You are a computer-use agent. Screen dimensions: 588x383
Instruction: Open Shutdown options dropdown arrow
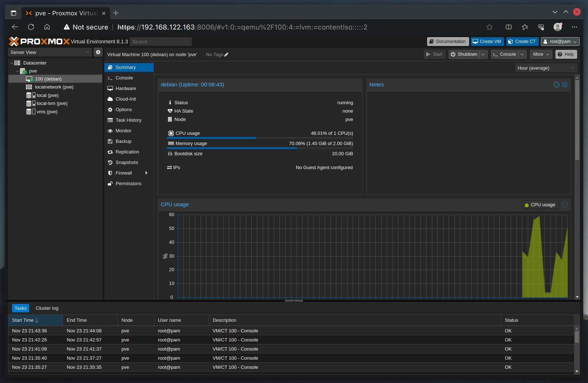(483, 54)
